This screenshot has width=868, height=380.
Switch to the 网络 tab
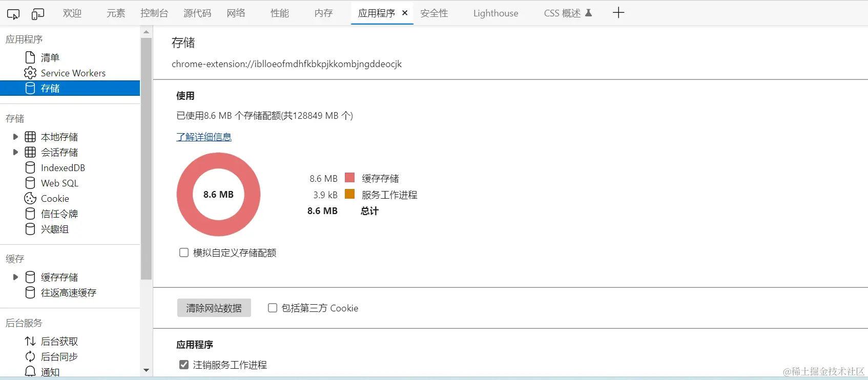pos(236,13)
